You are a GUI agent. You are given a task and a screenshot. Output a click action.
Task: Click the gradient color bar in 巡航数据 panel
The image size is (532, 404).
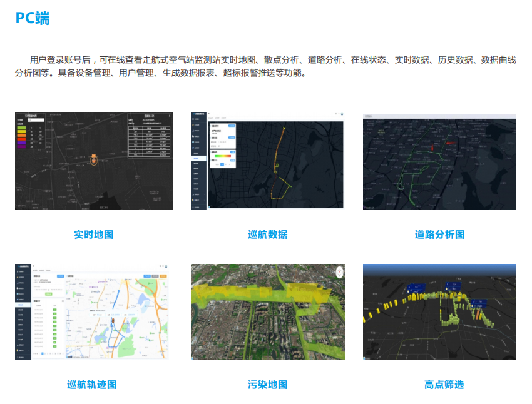(x=222, y=155)
